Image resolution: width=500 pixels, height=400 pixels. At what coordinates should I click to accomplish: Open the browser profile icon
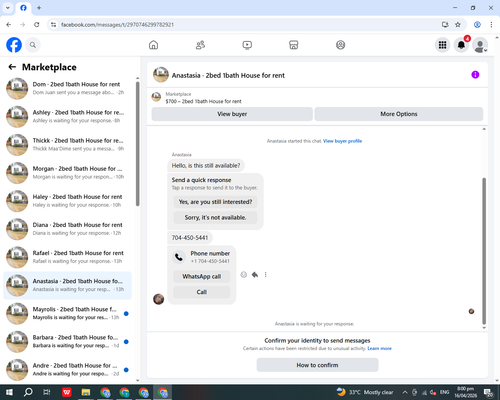click(x=477, y=25)
